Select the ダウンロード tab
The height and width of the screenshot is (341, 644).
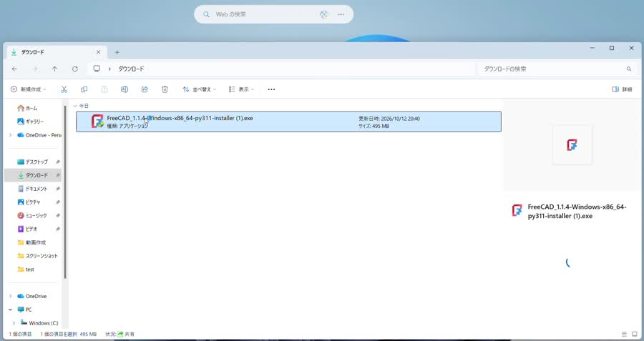tap(57, 52)
